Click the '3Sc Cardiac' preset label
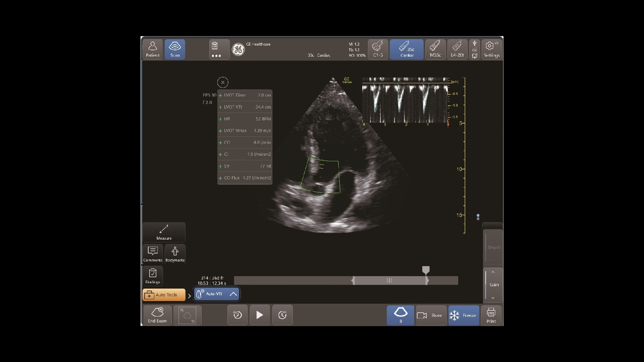 pos(319,55)
